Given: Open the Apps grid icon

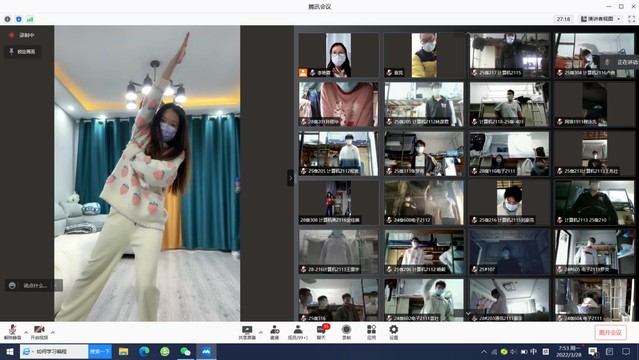Looking at the screenshot, I should [x=371, y=332].
